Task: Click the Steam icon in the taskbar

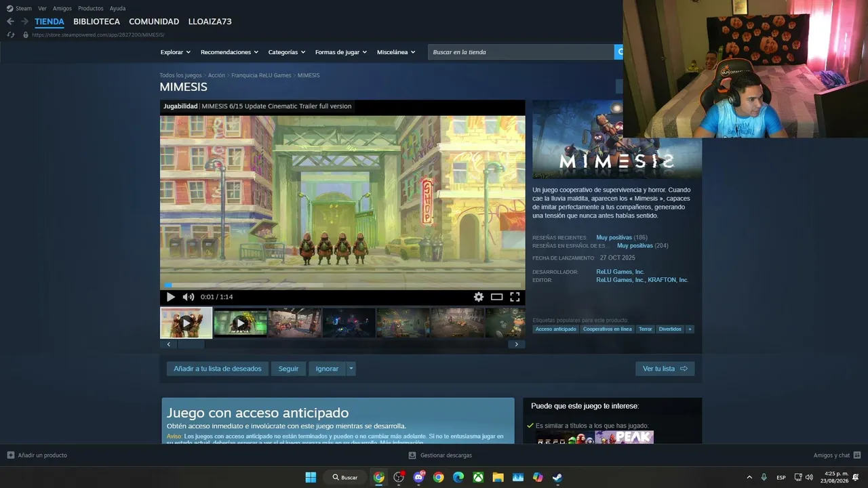Action: [x=557, y=477]
